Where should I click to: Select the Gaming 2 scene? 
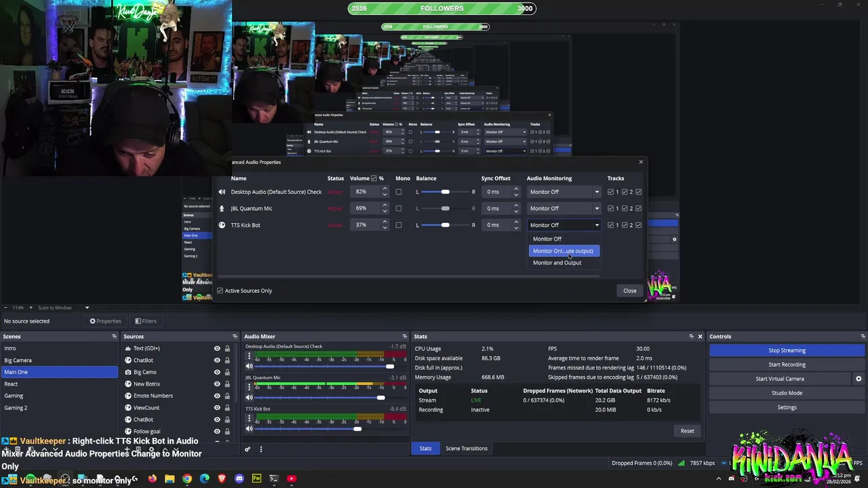point(59,407)
